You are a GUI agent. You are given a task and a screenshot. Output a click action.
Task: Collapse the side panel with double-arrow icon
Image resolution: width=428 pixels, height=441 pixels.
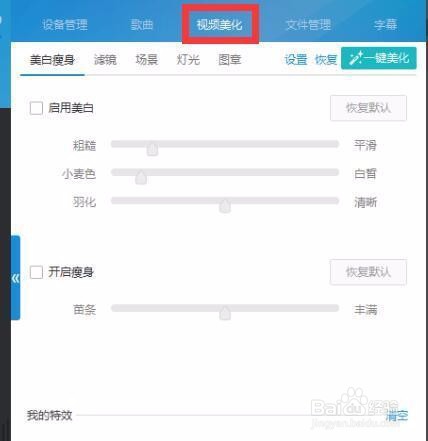[x=16, y=278]
